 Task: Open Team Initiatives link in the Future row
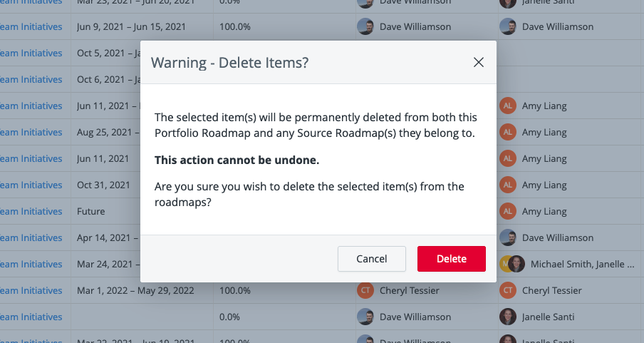click(x=31, y=211)
